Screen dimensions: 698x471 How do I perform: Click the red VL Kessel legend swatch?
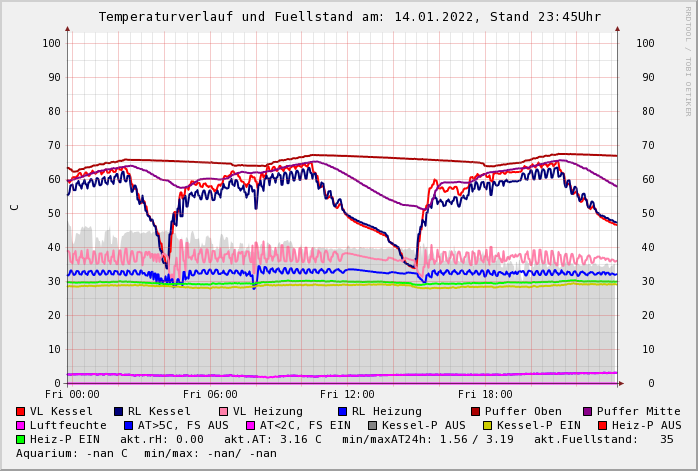click(x=21, y=411)
